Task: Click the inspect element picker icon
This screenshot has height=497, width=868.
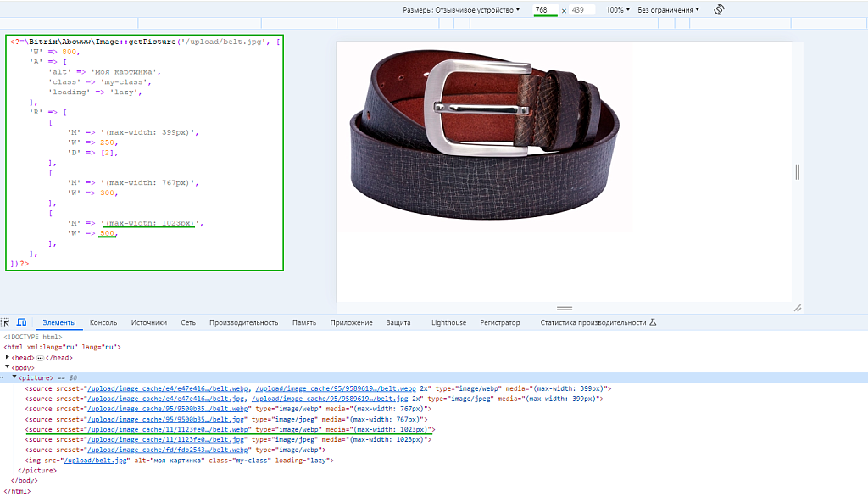Action: coord(6,322)
